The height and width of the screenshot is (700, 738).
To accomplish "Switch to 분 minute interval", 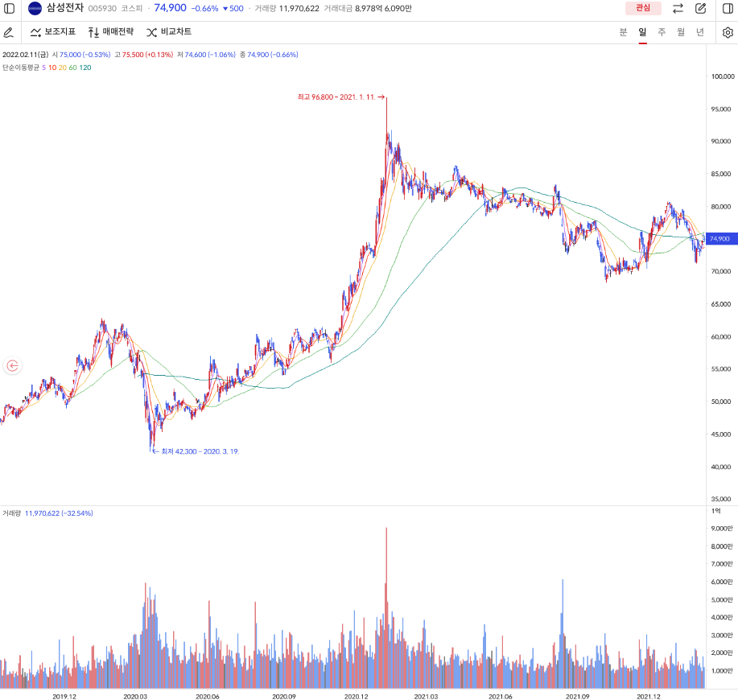I will [x=623, y=32].
